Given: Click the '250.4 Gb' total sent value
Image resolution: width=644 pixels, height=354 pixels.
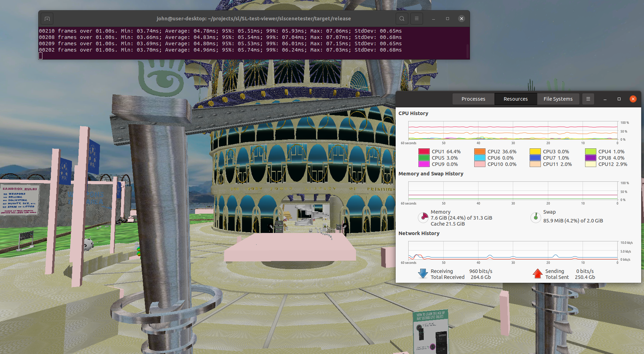Looking at the screenshot, I should click(x=585, y=277).
